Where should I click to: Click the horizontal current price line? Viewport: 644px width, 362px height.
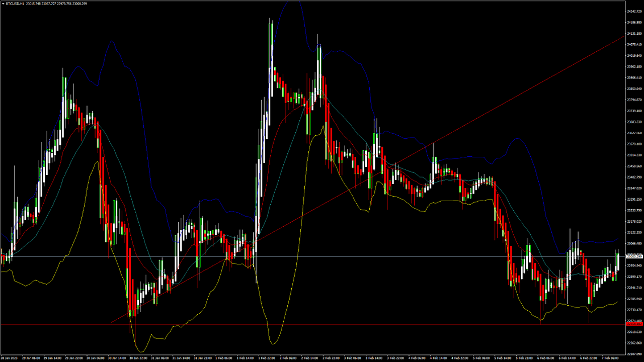coord(312,256)
